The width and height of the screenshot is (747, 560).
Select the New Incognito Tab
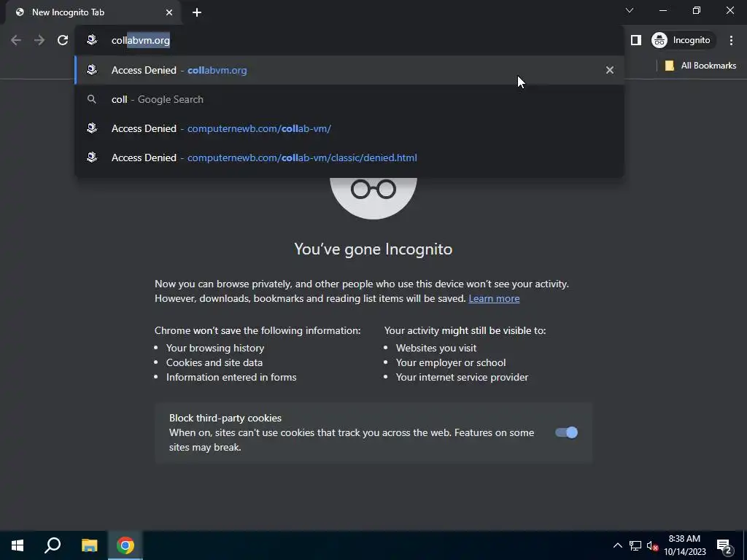(x=93, y=12)
